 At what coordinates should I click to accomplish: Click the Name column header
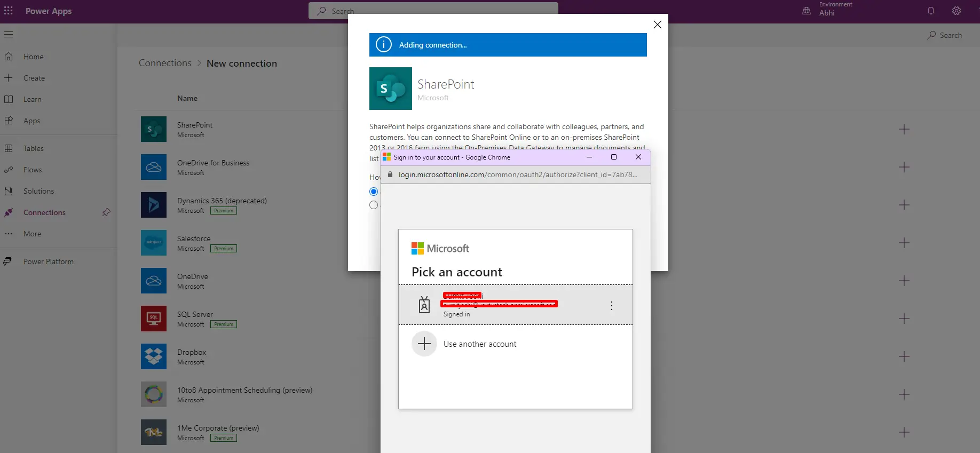(x=187, y=98)
